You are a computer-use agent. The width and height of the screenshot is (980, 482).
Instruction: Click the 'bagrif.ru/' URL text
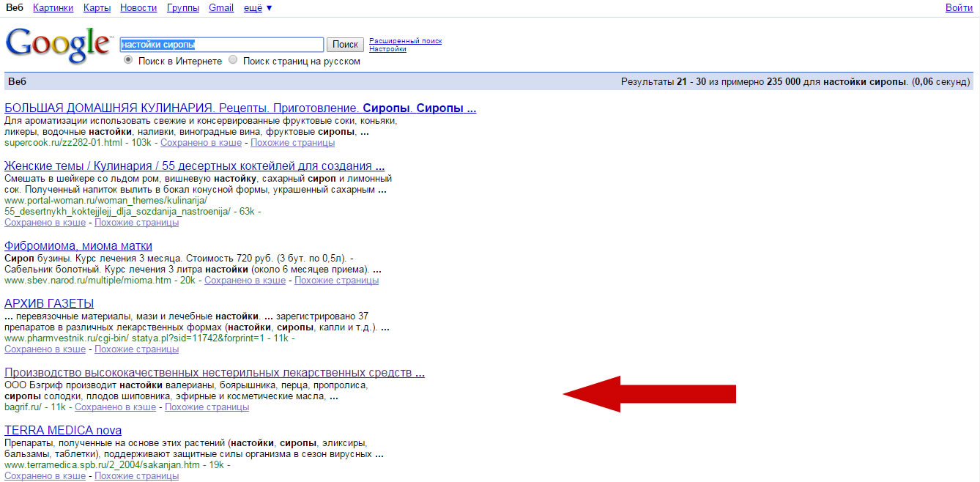[x=23, y=407]
